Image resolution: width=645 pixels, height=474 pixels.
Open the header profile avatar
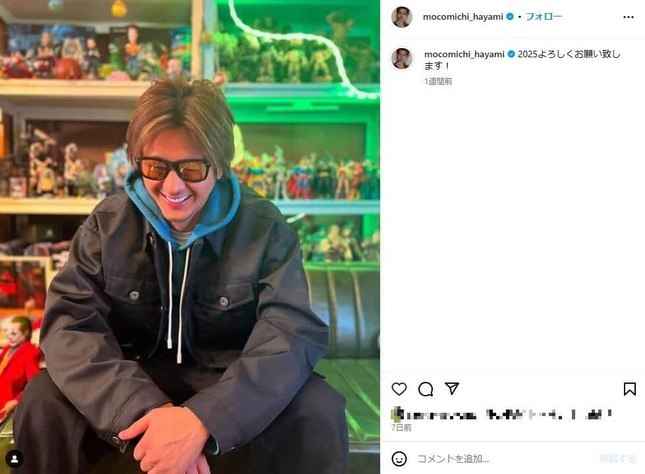click(x=402, y=17)
